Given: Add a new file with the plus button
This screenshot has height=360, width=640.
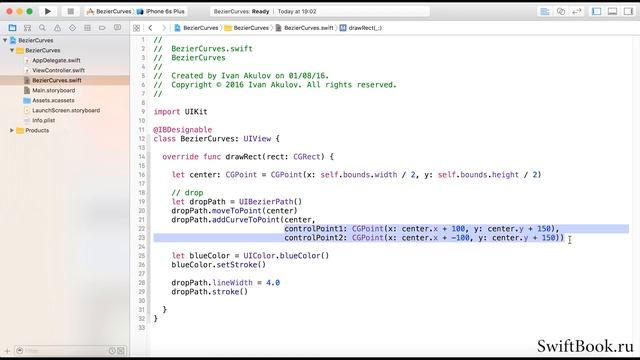Looking at the screenshot, I should 7,351.
